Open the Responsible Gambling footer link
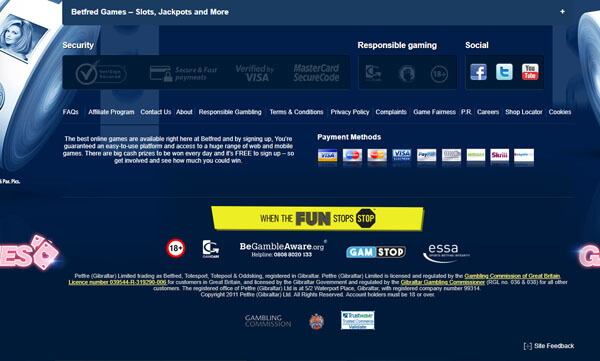Image resolution: width=600 pixels, height=361 pixels. 230,112
